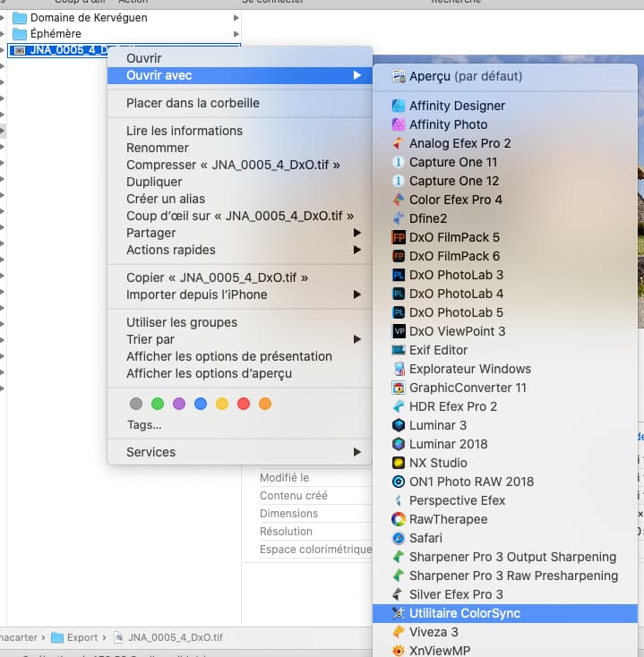644x657 pixels.
Task: Apply the green tag color
Action: pos(158,404)
